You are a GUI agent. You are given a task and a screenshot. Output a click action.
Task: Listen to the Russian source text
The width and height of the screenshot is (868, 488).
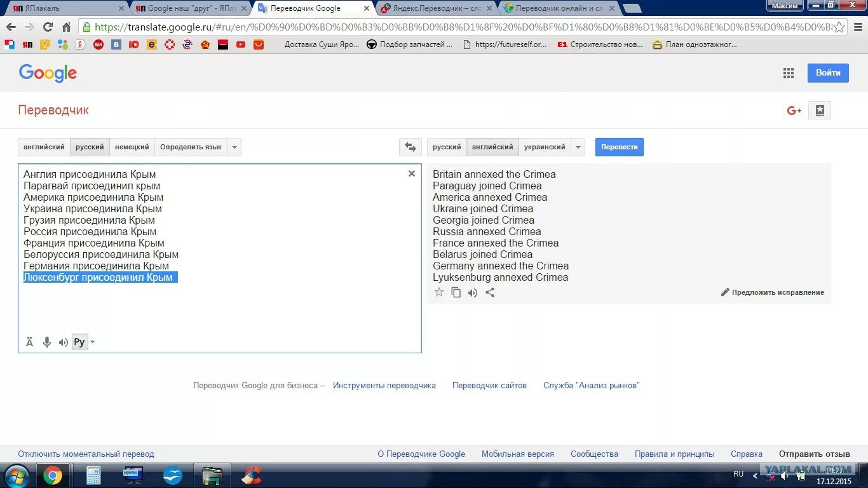63,342
